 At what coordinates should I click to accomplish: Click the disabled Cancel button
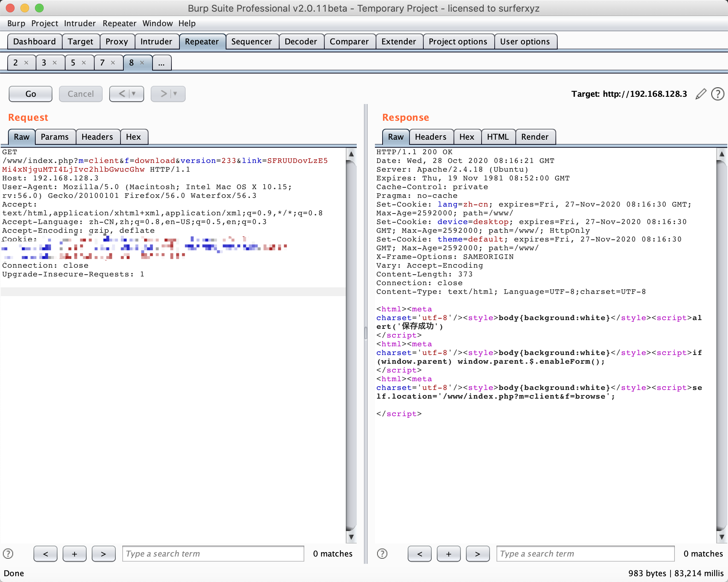pyautogui.click(x=80, y=94)
